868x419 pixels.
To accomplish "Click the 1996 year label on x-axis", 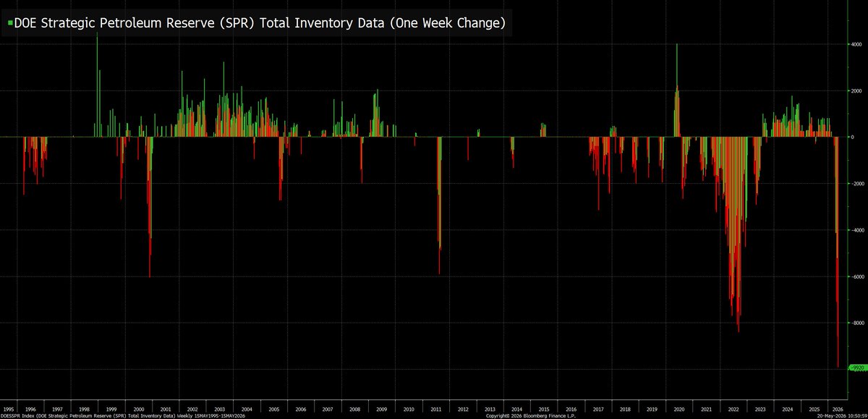I will pos(32,409).
